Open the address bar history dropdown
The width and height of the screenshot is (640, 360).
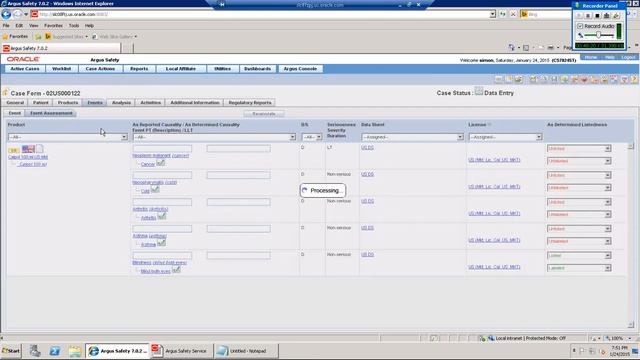click(493, 14)
